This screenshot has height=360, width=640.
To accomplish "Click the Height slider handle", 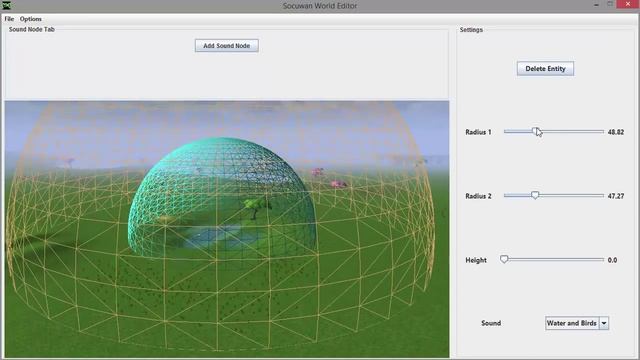I will click(504, 259).
